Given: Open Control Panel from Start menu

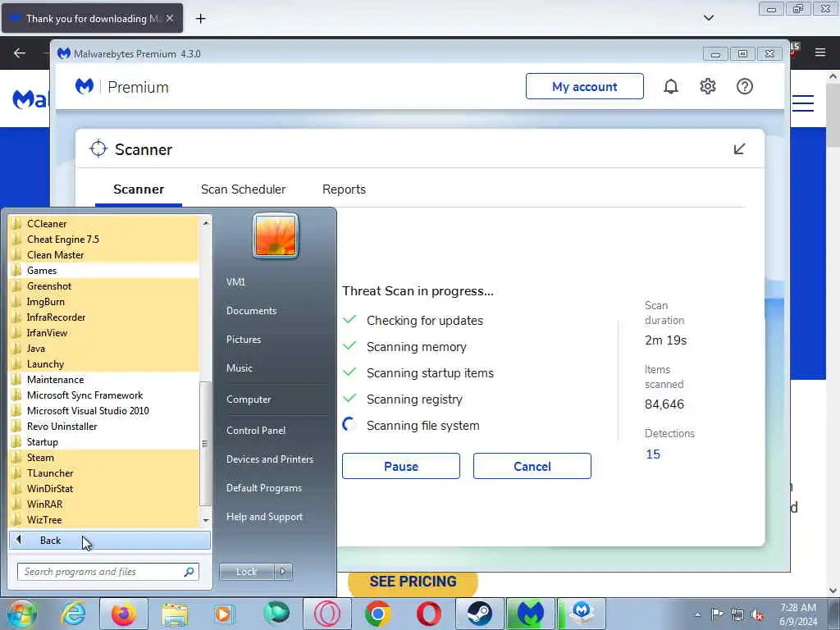Looking at the screenshot, I should 256,430.
